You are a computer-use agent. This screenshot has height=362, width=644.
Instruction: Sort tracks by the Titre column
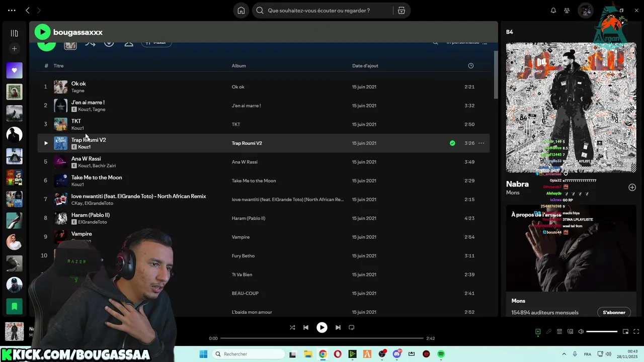coord(58,66)
